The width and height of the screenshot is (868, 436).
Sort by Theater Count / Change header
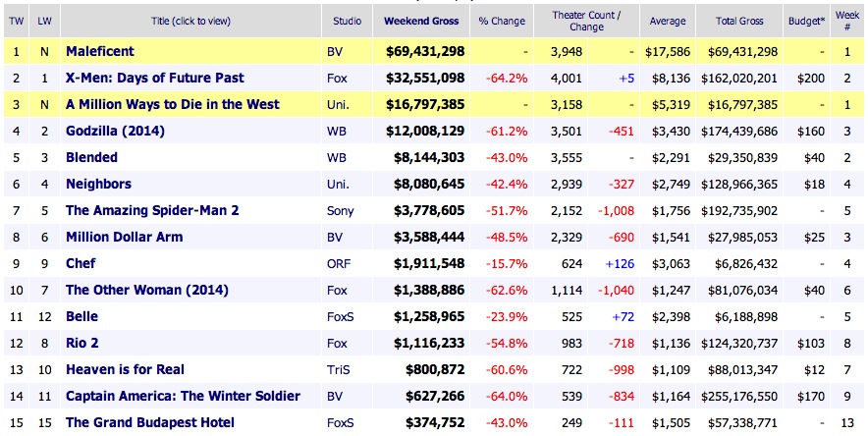coord(588,21)
